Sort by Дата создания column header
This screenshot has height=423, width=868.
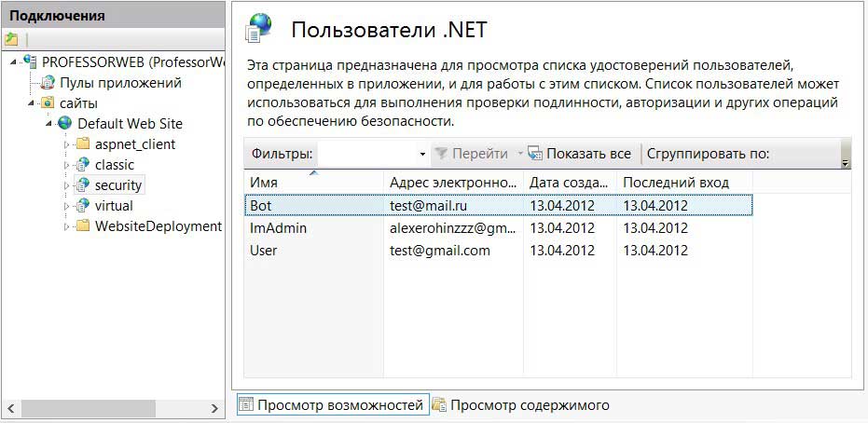point(571,182)
